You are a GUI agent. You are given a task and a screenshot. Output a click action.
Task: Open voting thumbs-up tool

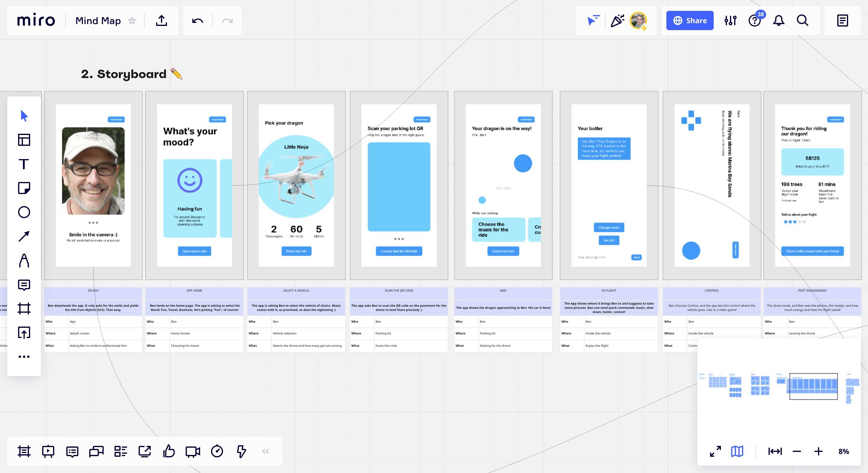pyautogui.click(x=169, y=451)
